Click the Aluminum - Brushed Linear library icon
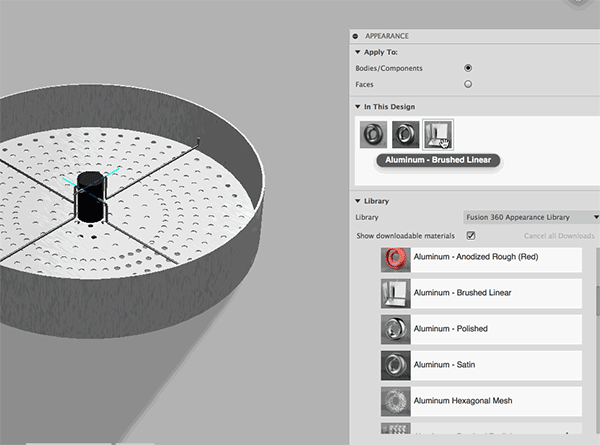 [x=396, y=293]
